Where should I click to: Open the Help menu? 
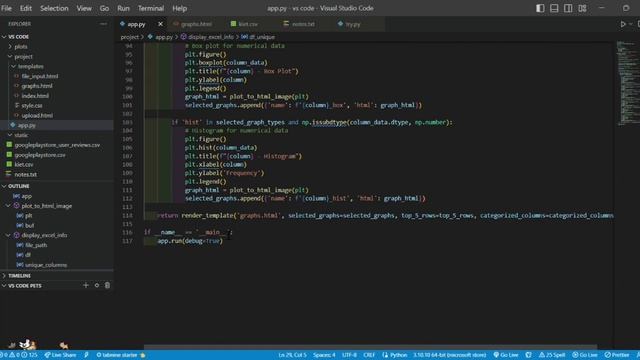pyautogui.click(x=180, y=8)
